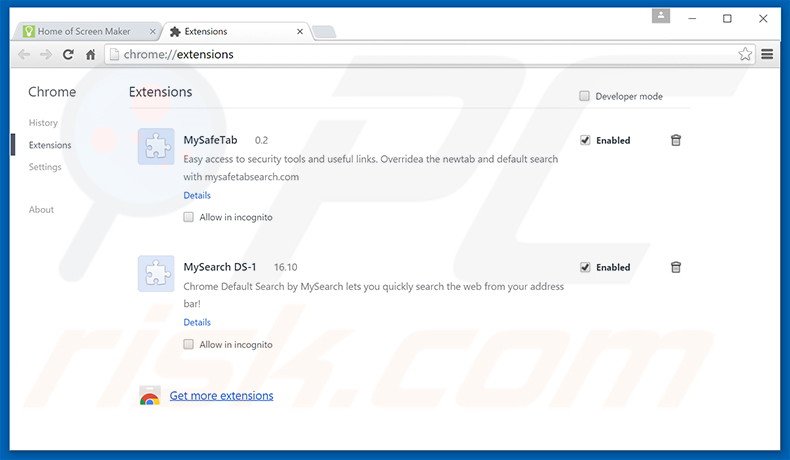Click the page icon in address bar
Image resolution: width=790 pixels, height=460 pixels.
[114, 54]
